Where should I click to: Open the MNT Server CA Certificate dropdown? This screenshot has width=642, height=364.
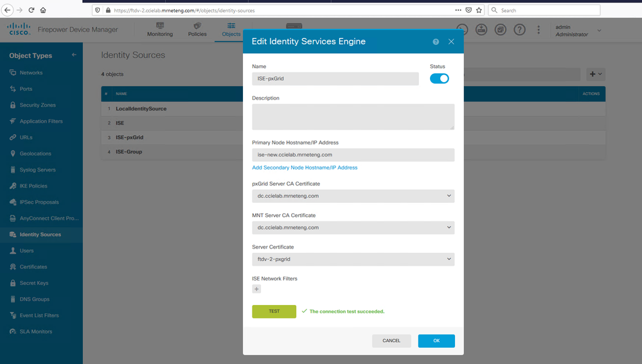pos(353,227)
